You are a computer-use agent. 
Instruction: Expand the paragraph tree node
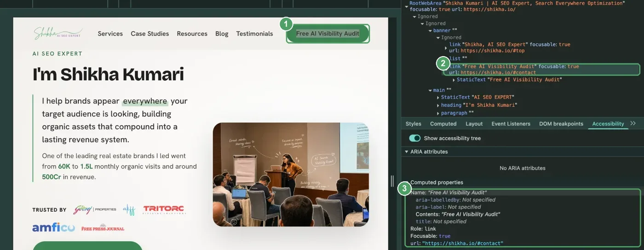(x=438, y=113)
